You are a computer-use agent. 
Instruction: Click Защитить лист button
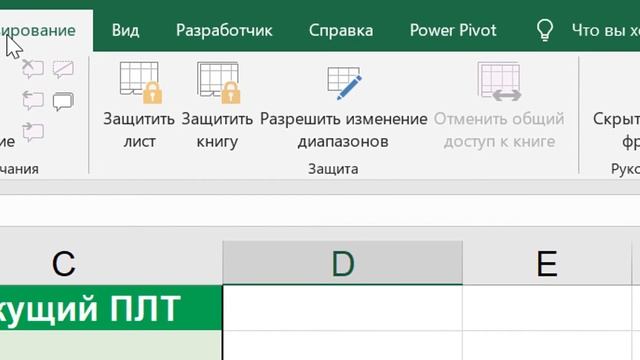(x=139, y=106)
